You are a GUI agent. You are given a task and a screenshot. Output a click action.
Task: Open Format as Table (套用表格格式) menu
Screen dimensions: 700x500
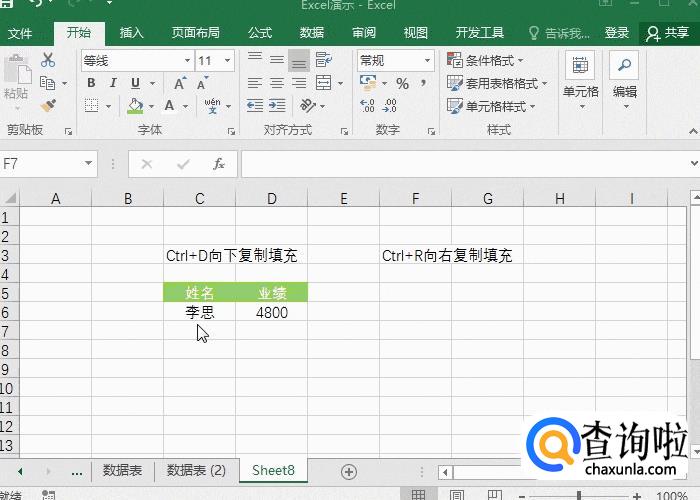[x=497, y=83]
